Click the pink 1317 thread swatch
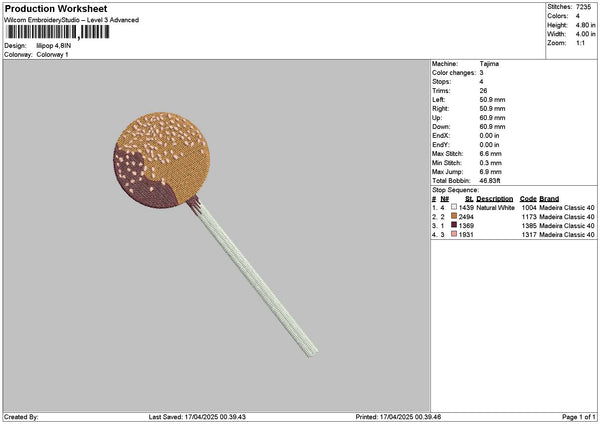Viewport: 600px width, 424px height. [454, 234]
